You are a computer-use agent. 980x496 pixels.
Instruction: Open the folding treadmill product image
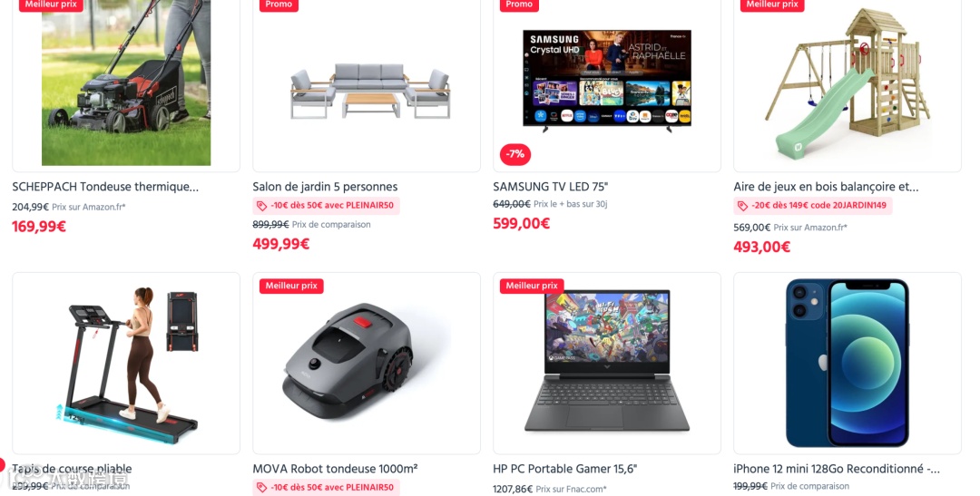[x=126, y=363]
